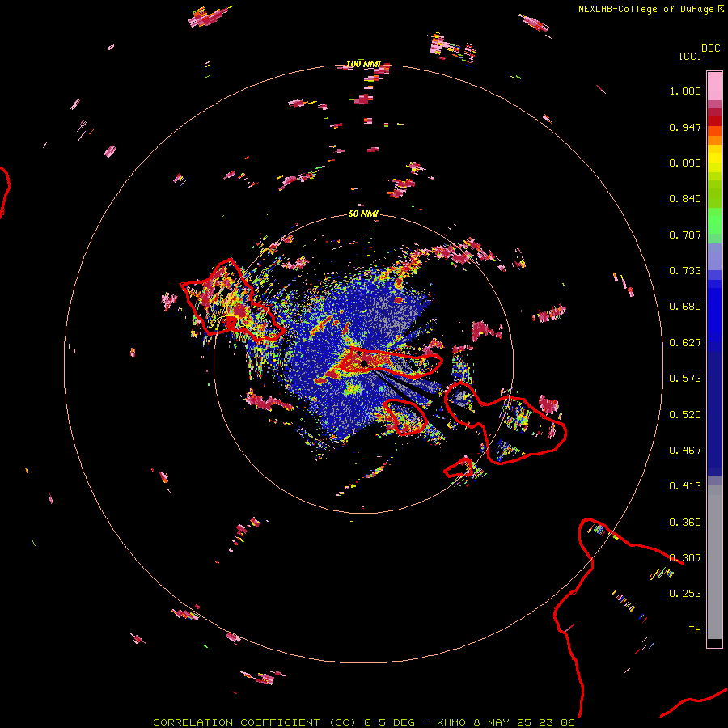Select the 0.520 scale value

tap(685, 415)
